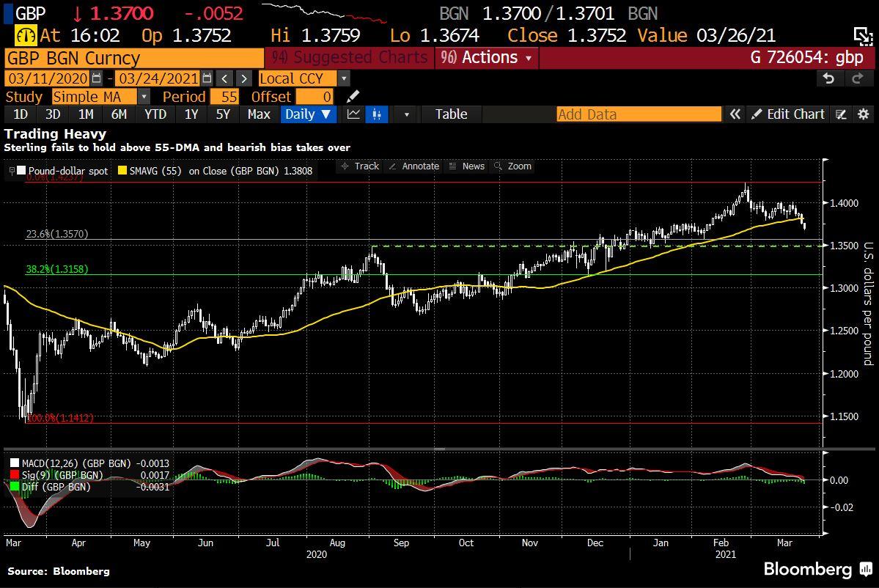Click GBP BGN Curncy security field
The width and height of the screenshot is (879, 588).
pyautogui.click(x=133, y=59)
